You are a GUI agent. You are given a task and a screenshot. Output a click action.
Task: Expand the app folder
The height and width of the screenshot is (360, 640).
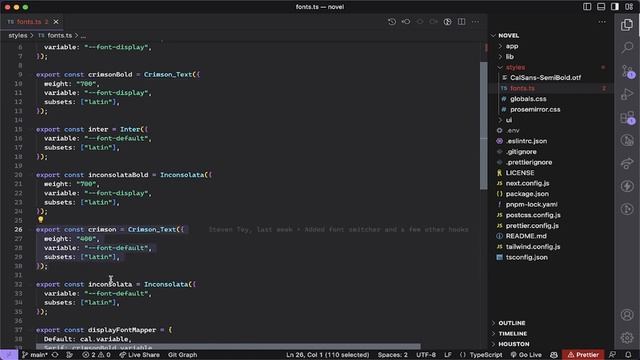[x=512, y=46]
